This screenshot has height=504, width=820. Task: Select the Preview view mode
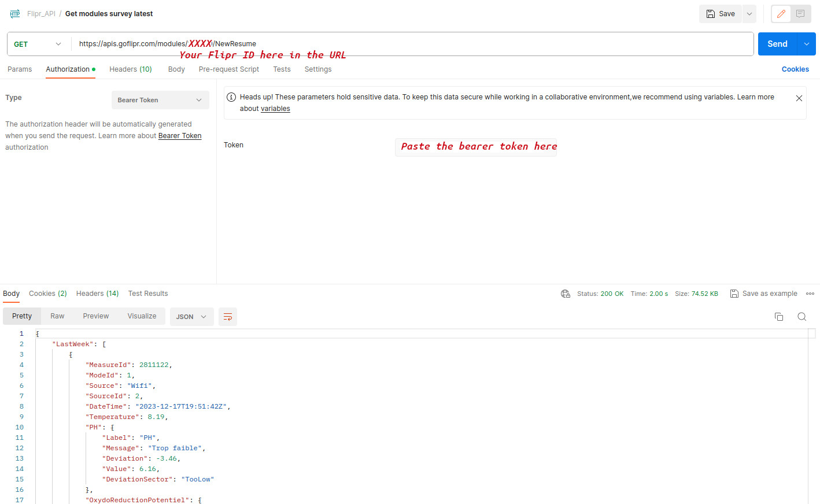tap(95, 316)
